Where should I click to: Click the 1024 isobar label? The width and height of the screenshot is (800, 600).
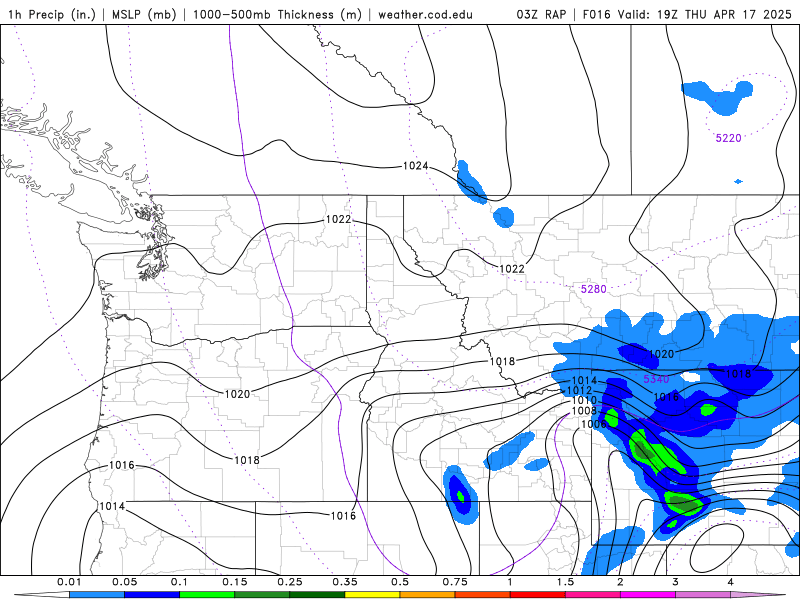[415, 166]
